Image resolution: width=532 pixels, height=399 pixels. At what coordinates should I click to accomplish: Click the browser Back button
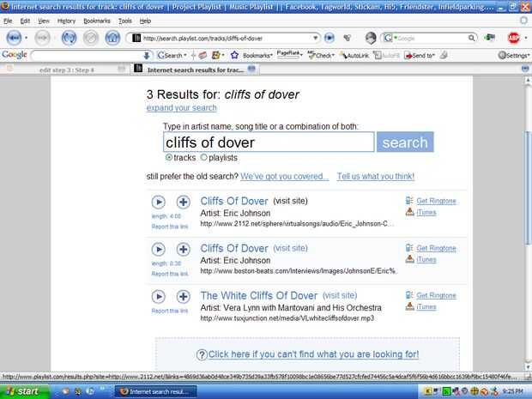(14, 38)
